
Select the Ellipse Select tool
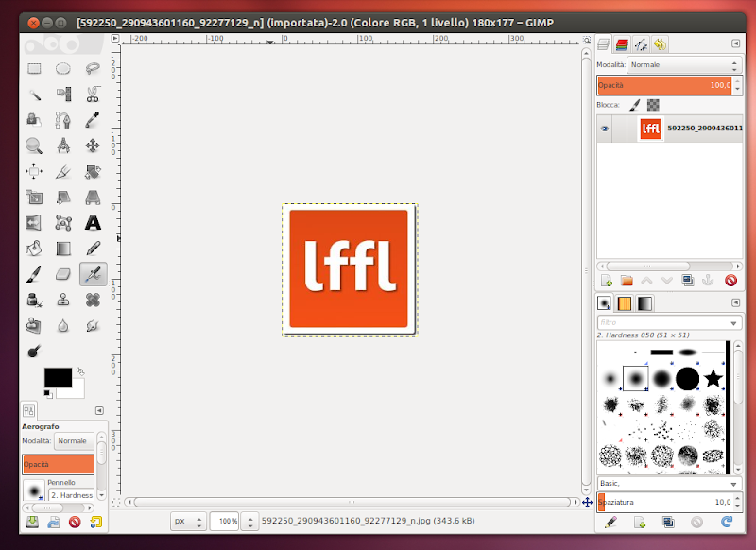pyautogui.click(x=63, y=68)
